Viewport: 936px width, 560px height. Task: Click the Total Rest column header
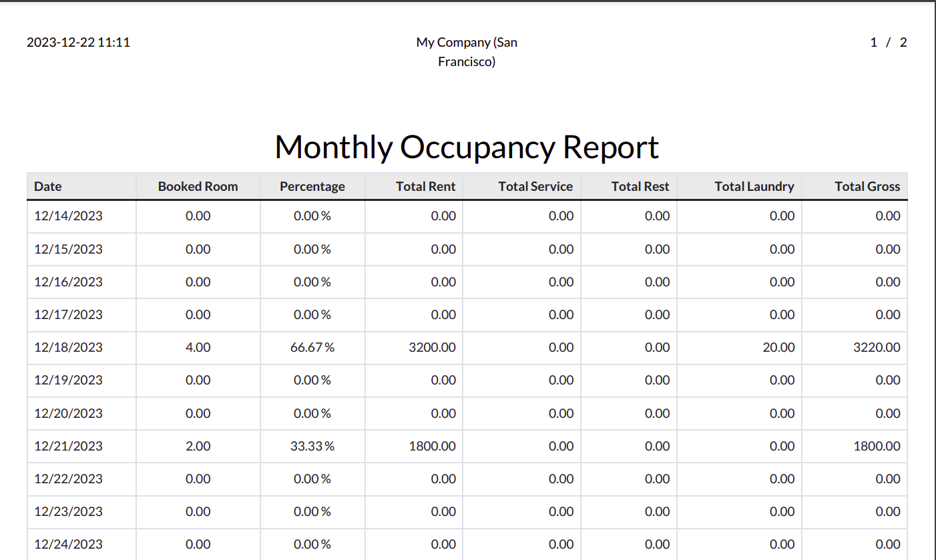640,186
